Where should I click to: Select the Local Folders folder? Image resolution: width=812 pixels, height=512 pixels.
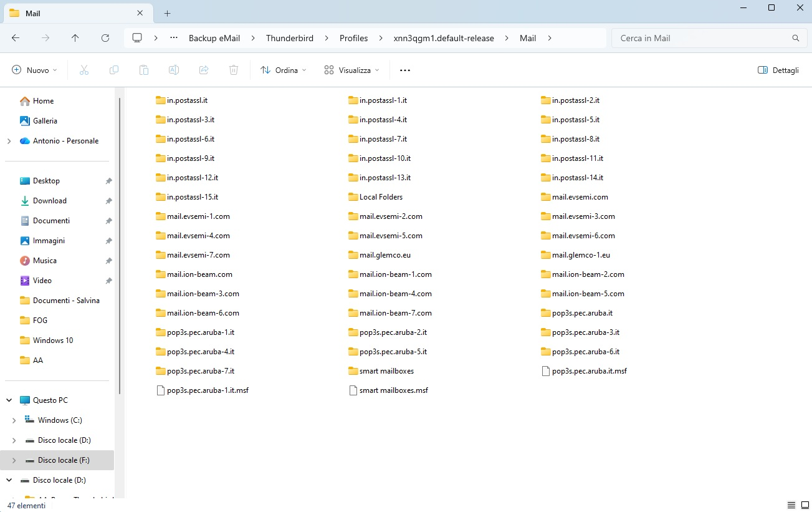point(376,197)
